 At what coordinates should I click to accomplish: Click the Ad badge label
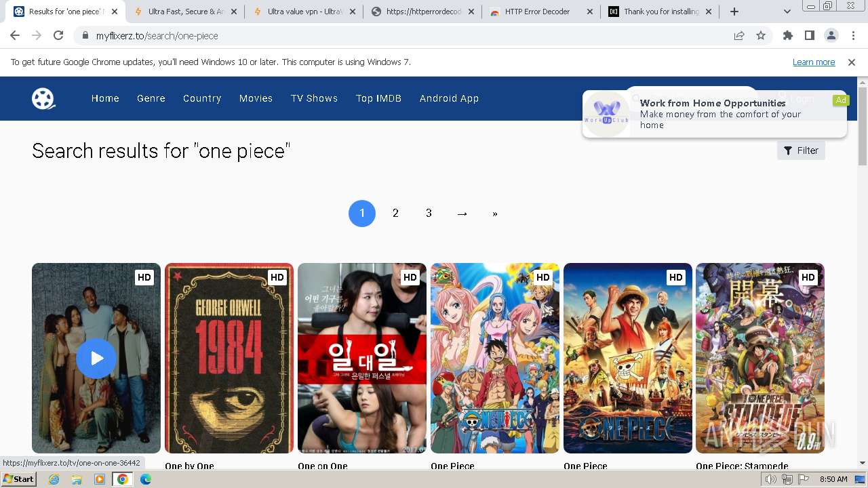pyautogui.click(x=841, y=100)
